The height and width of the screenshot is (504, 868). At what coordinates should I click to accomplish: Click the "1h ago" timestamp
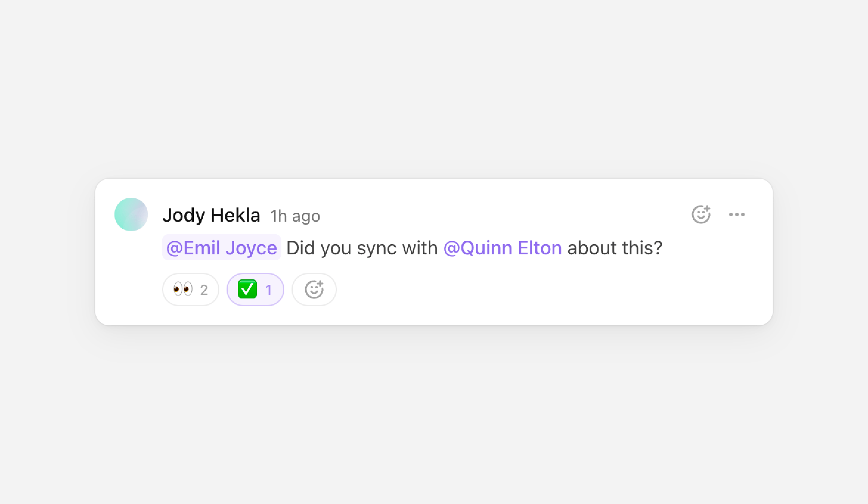coord(295,216)
